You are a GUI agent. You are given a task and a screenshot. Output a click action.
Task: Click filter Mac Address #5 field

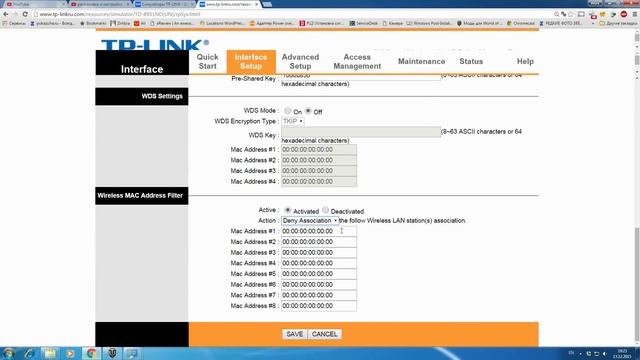click(319, 274)
